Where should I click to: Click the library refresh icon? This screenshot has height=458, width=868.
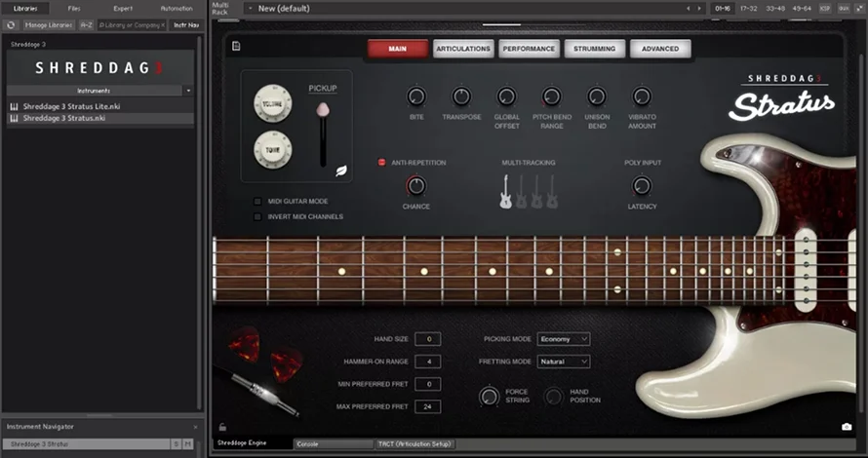[x=11, y=24]
